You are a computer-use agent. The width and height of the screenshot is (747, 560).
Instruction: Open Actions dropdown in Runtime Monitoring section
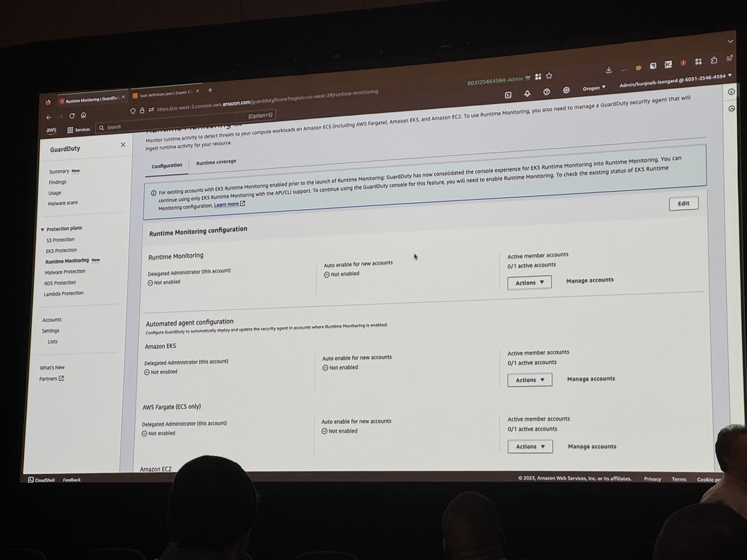(529, 282)
